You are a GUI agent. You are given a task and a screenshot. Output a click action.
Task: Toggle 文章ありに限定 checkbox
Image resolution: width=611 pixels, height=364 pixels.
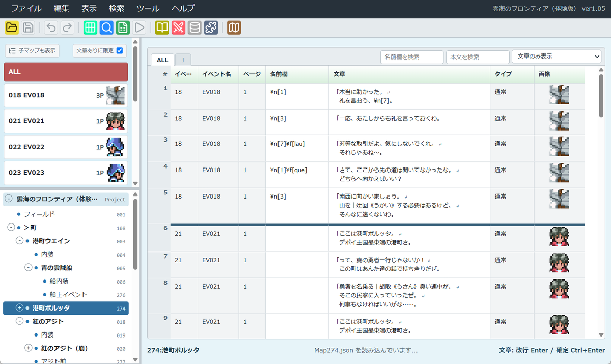(x=120, y=50)
